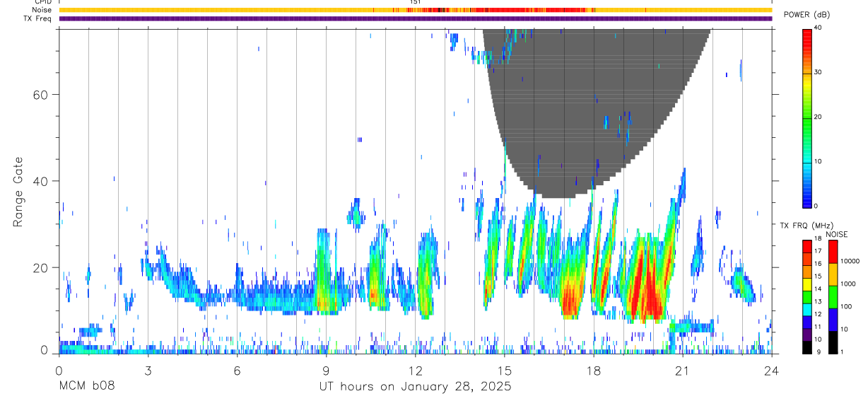Click UT hour tick label '3'

[148, 370]
